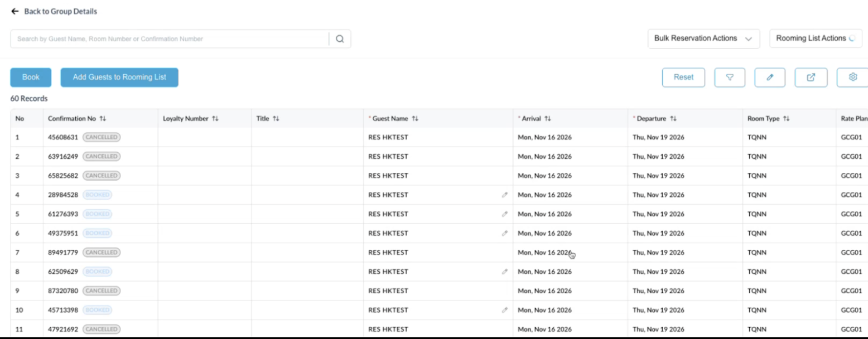Screen dimensions: 868x339
Task: Open the filter funnel icon button
Action: tap(729, 78)
